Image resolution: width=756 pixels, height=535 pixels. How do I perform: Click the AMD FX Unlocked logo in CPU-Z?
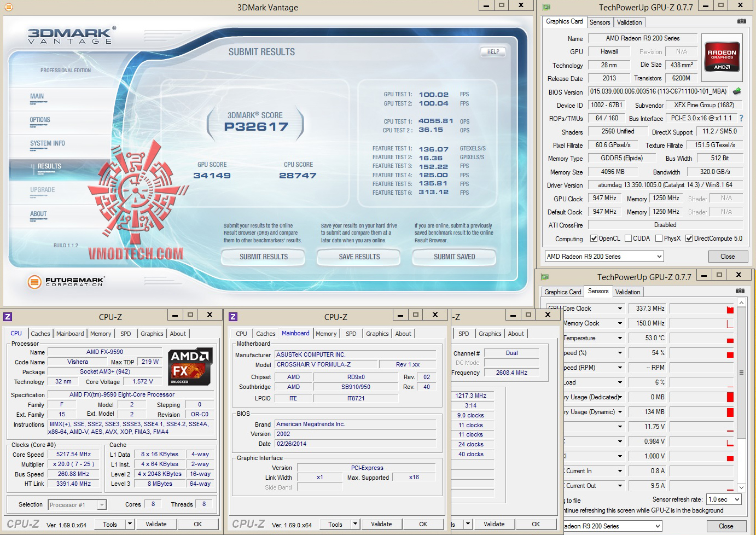190,367
